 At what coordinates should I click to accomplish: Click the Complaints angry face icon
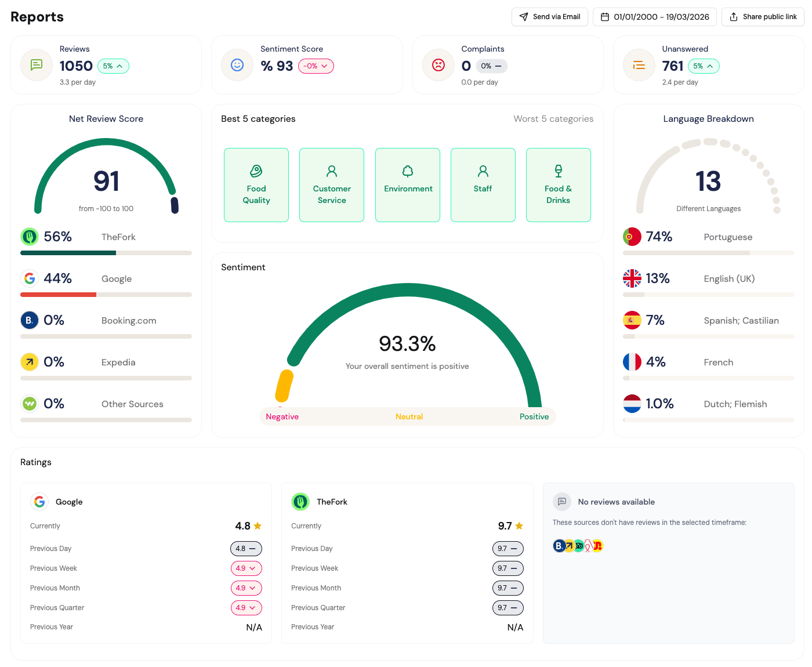click(438, 65)
